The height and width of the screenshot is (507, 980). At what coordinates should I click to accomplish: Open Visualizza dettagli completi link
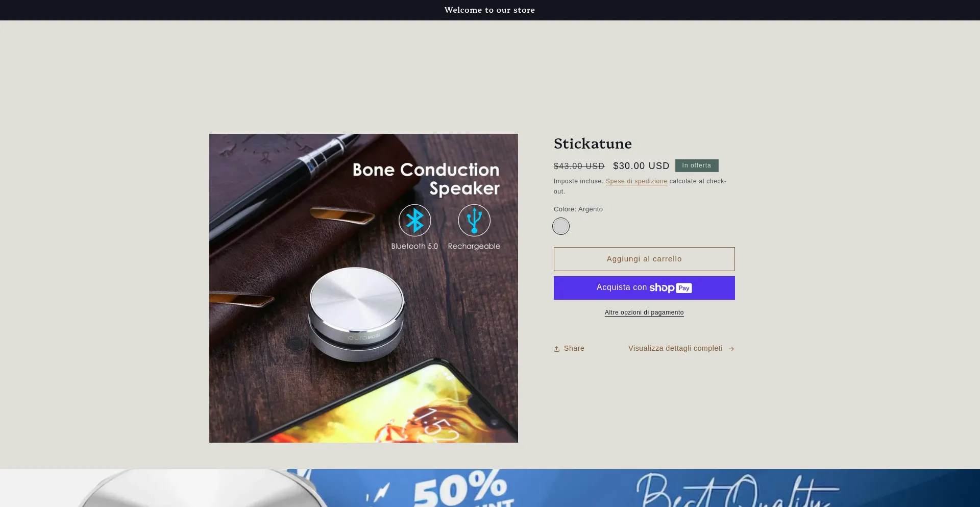(675, 348)
